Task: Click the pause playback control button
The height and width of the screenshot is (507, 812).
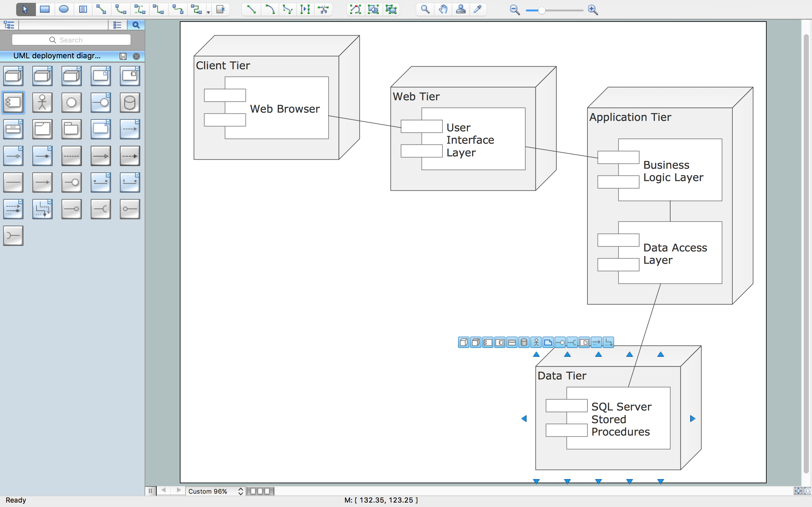Action: point(151,490)
